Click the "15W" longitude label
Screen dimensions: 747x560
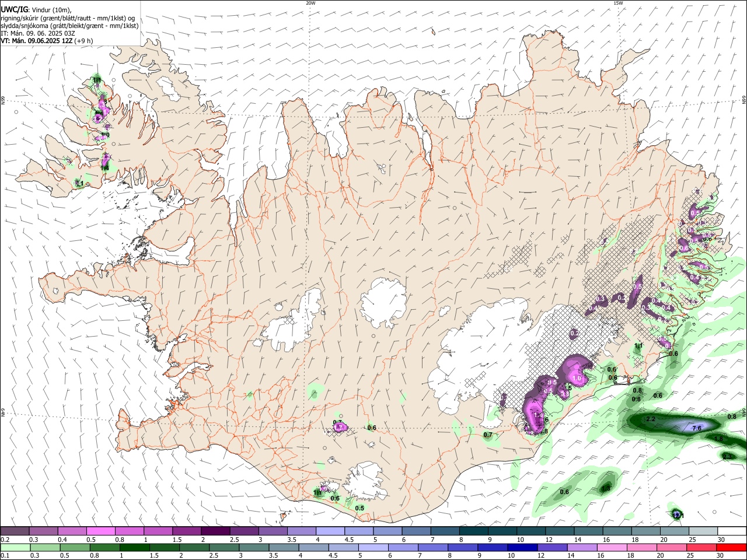(x=618, y=3)
